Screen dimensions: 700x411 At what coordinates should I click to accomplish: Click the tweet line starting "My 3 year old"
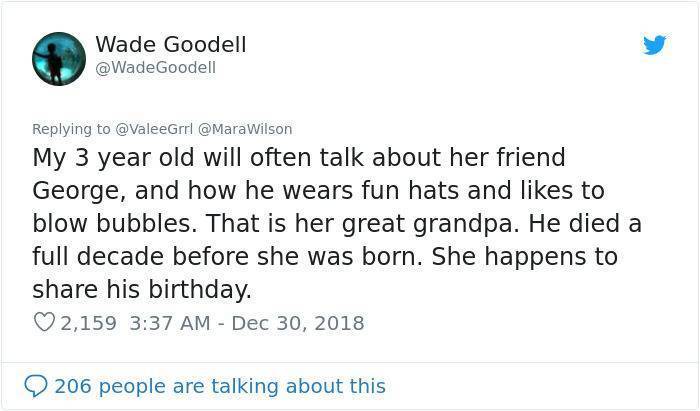299,158
